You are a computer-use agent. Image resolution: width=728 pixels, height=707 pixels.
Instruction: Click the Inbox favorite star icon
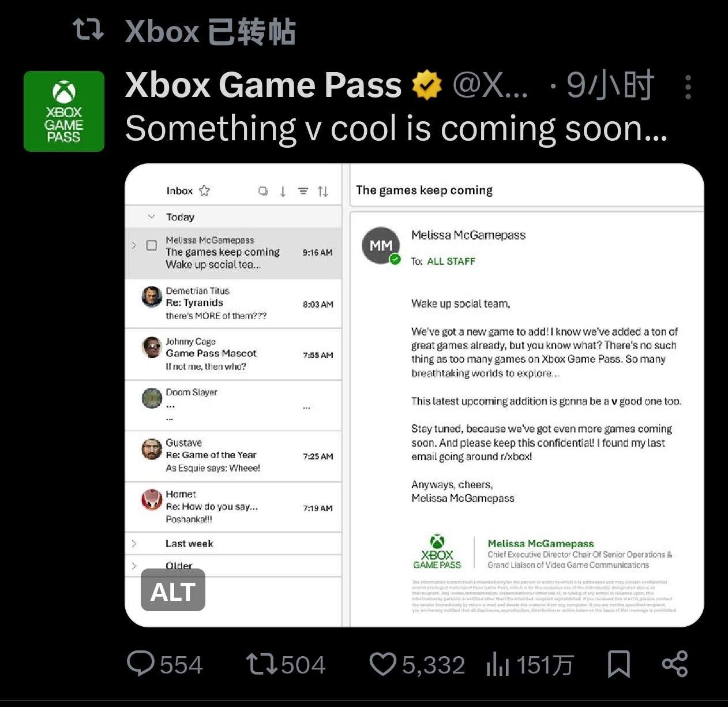tap(204, 190)
